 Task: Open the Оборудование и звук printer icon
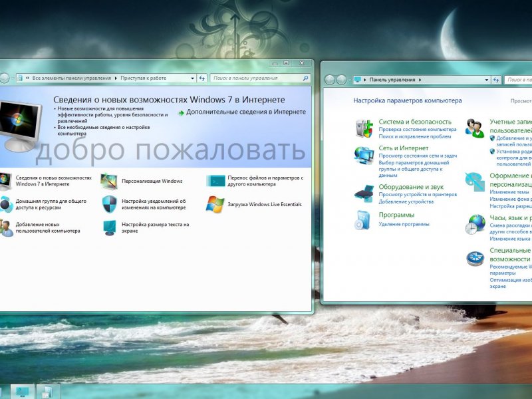pos(364,194)
